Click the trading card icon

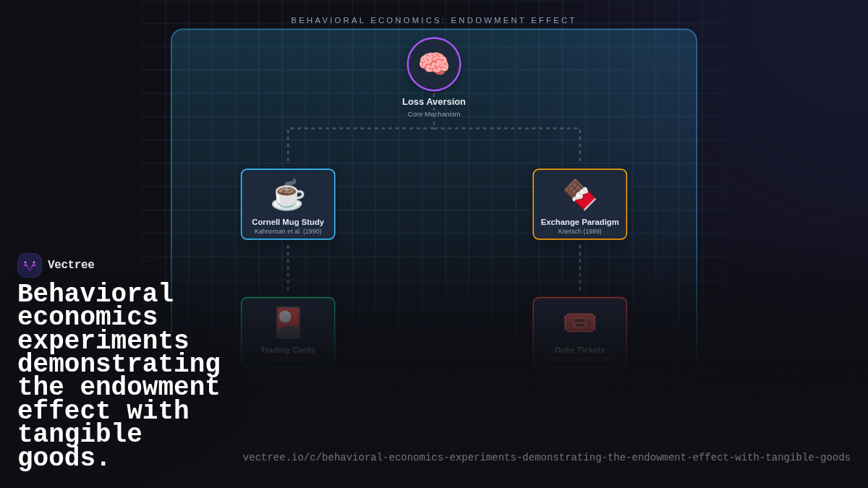pos(288,322)
